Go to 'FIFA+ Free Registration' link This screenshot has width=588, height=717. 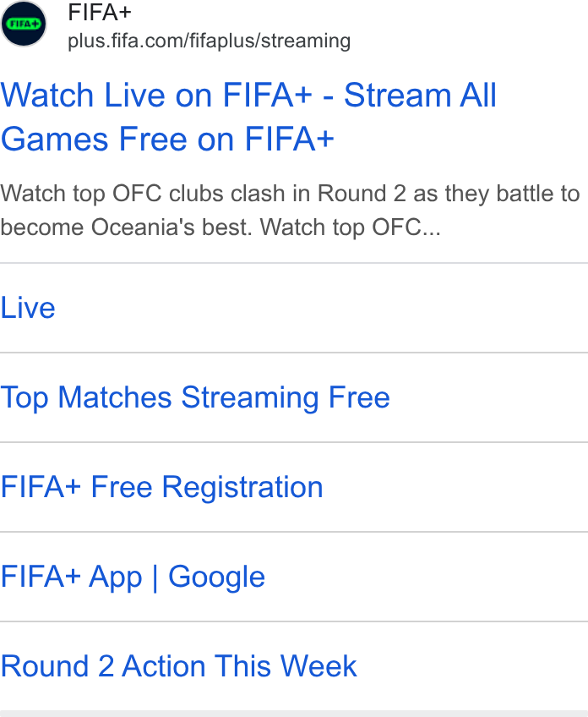tap(161, 487)
